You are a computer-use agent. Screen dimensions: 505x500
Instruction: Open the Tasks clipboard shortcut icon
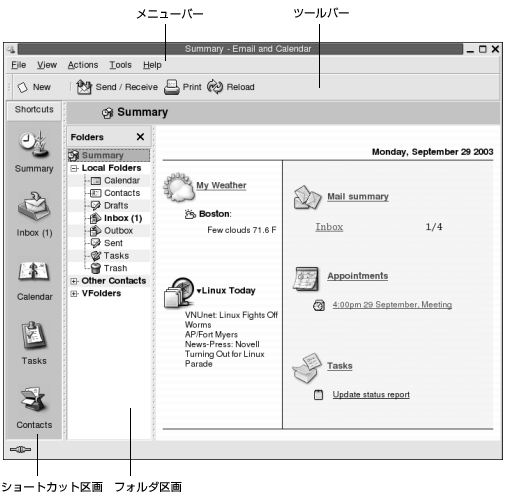pos(34,335)
